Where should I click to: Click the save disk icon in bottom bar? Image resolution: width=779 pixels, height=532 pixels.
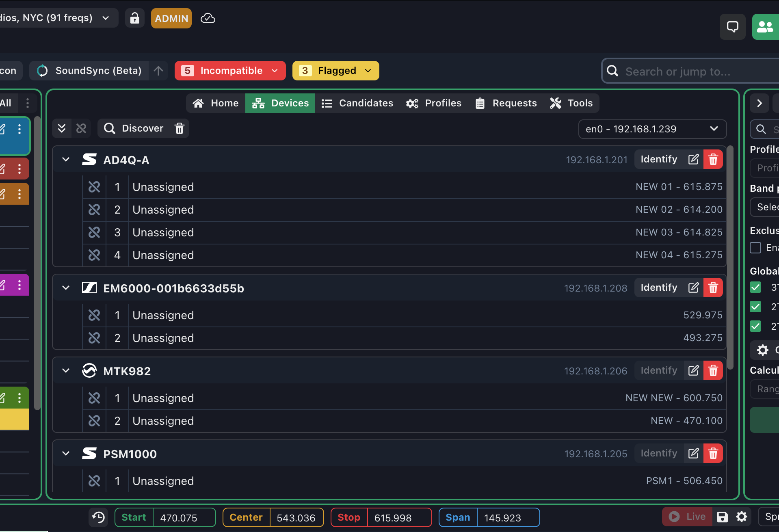coord(722,517)
